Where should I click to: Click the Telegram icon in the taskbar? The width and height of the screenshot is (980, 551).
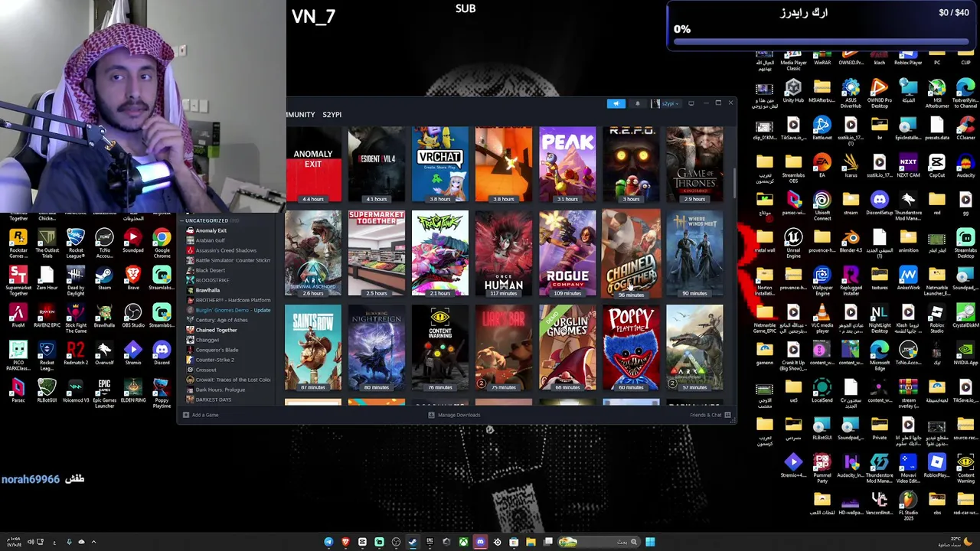[x=328, y=542]
